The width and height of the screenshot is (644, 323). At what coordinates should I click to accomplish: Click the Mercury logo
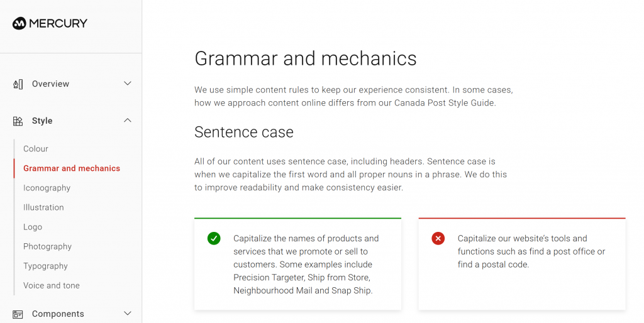click(x=50, y=23)
